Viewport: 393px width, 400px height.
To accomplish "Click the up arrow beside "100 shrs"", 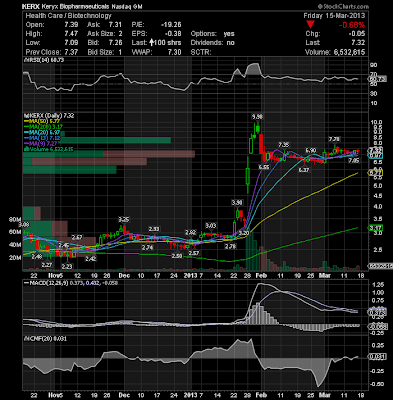I will pos(152,42).
